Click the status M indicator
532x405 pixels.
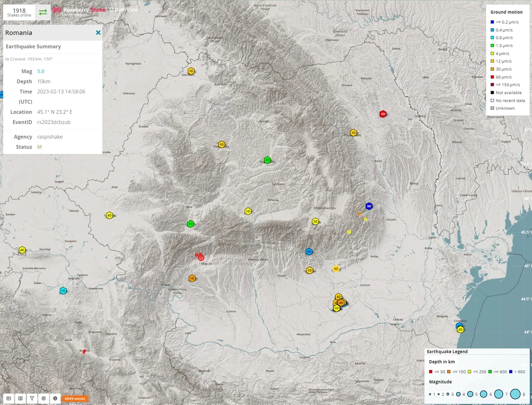coord(39,147)
